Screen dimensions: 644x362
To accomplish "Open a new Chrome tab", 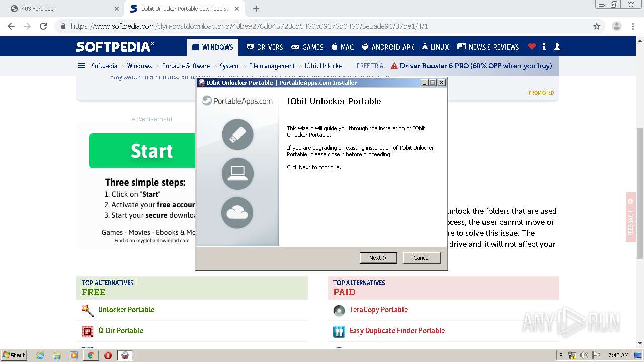I will (256, 9).
